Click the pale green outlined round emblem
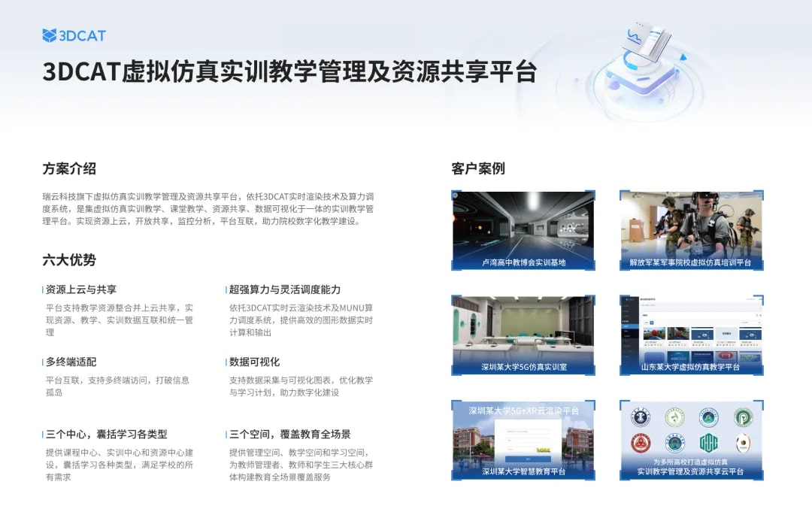The width and height of the screenshot is (812, 512). (x=674, y=417)
